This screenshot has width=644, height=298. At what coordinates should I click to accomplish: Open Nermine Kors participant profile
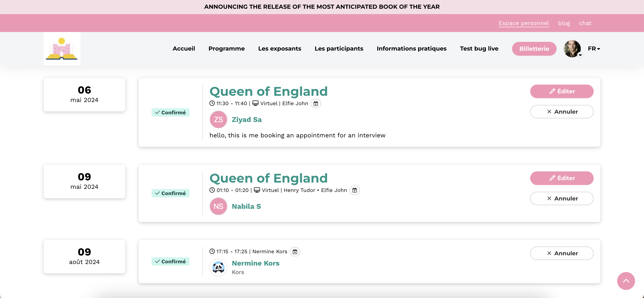[x=256, y=263]
